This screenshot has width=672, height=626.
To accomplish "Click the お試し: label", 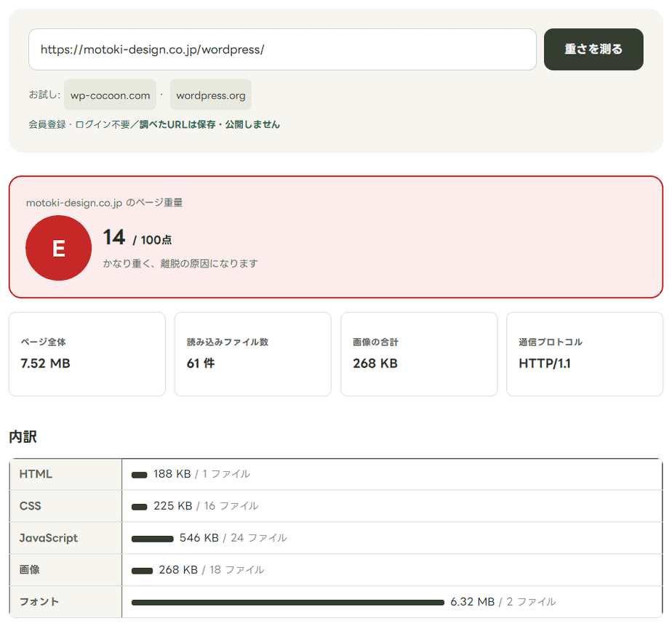I will click(x=44, y=95).
